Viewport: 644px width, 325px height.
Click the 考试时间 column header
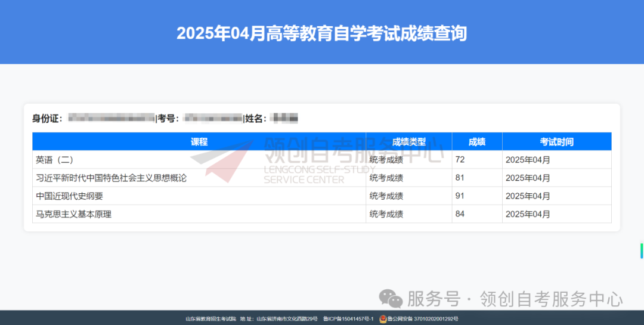pyautogui.click(x=556, y=142)
